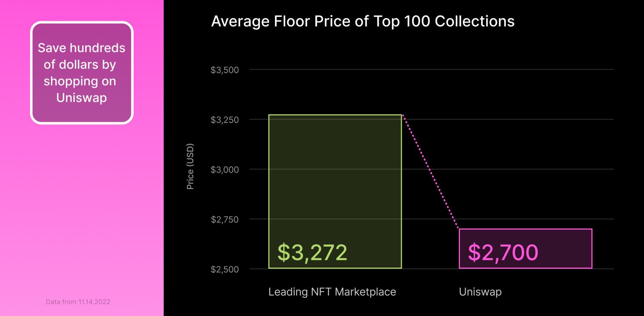Click the pink "$2,700" value label
Image resolution: width=644 pixels, height=316 pixels.
pos(503,253)
